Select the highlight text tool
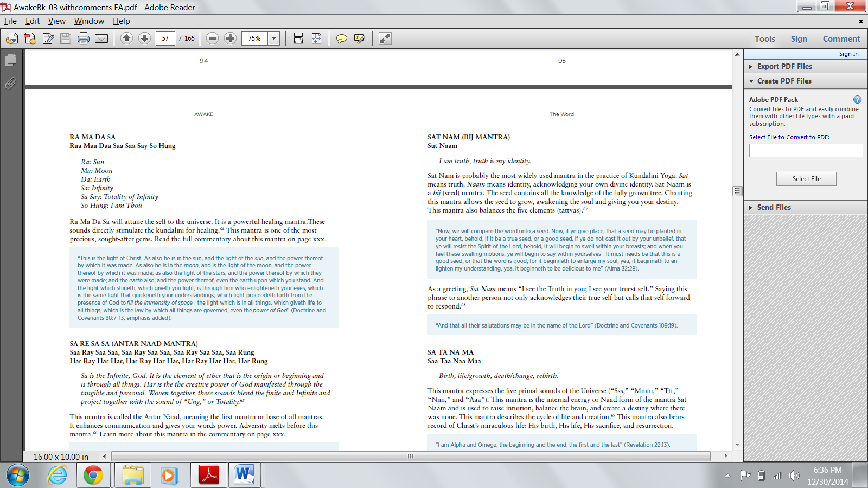This screenshot has height=488, width=868. coord(359,38)
